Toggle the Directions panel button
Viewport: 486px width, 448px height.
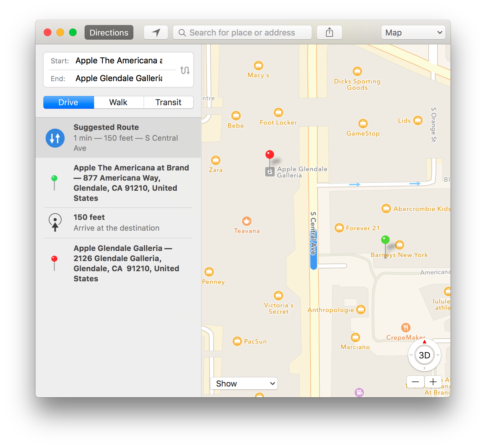tap(109, 32)
